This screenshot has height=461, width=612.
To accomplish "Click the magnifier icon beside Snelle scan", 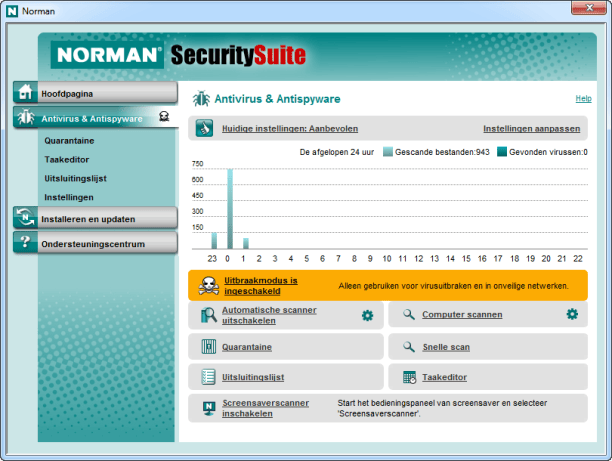I will tap(409, 347).
